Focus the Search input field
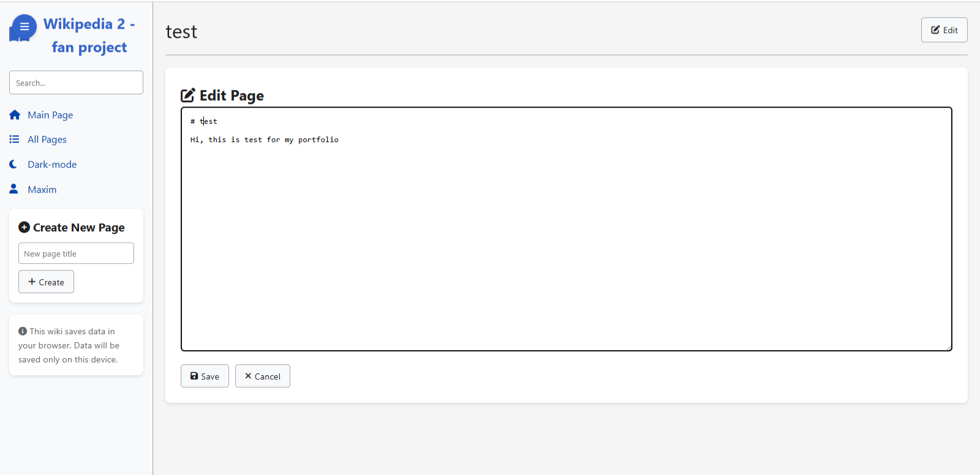Viewport: 980px width, 475px height. (x=76, y=83)
